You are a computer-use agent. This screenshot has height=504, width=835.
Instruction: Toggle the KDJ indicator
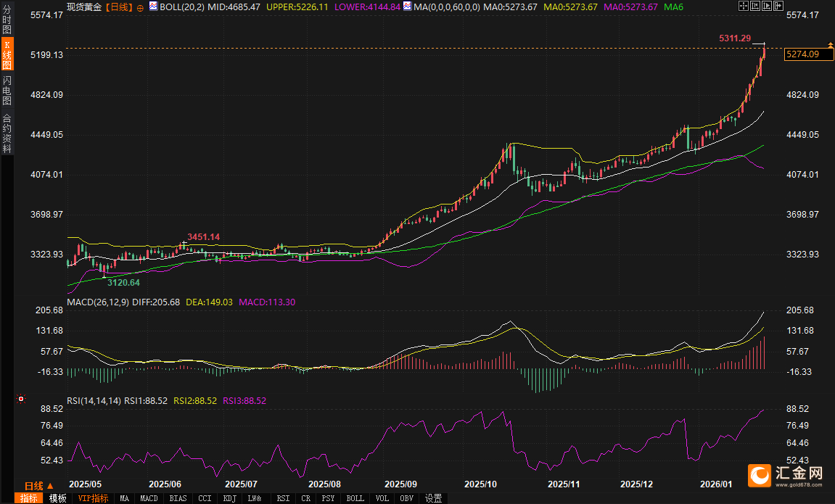click(x=229, y=498)
